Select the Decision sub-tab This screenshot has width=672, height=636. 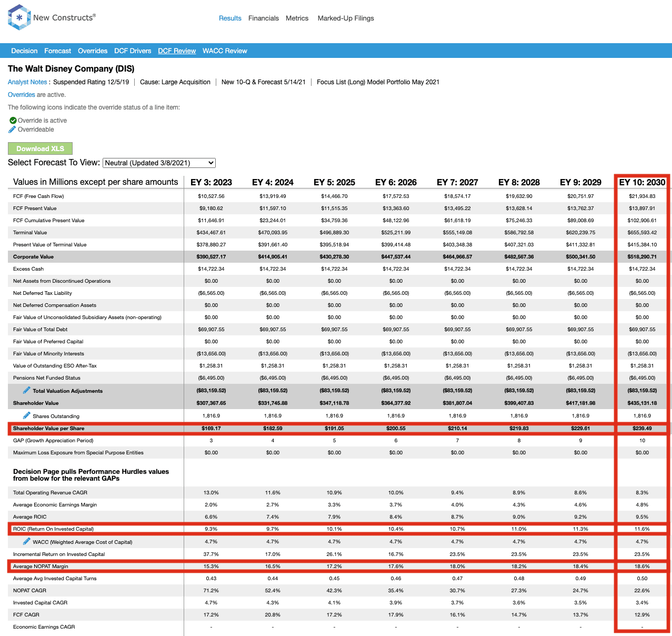pyautogui.click(x=24, y=51)
